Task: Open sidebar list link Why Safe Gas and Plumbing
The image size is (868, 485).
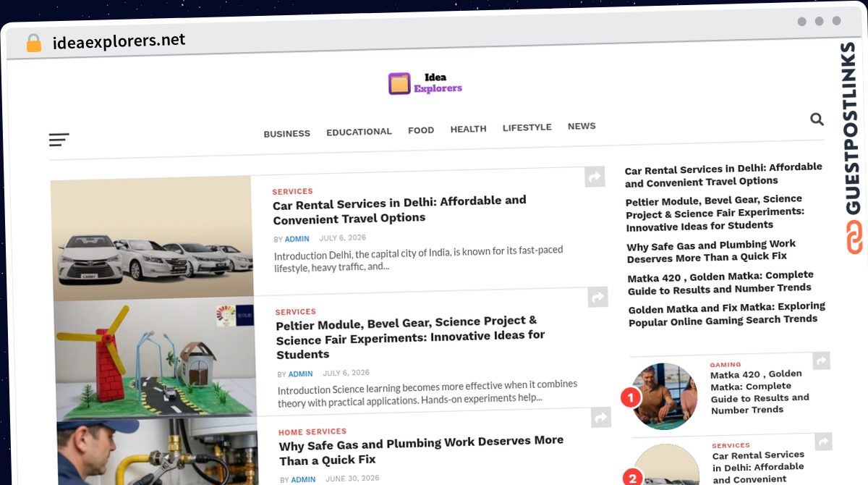Action: point(711,251)
